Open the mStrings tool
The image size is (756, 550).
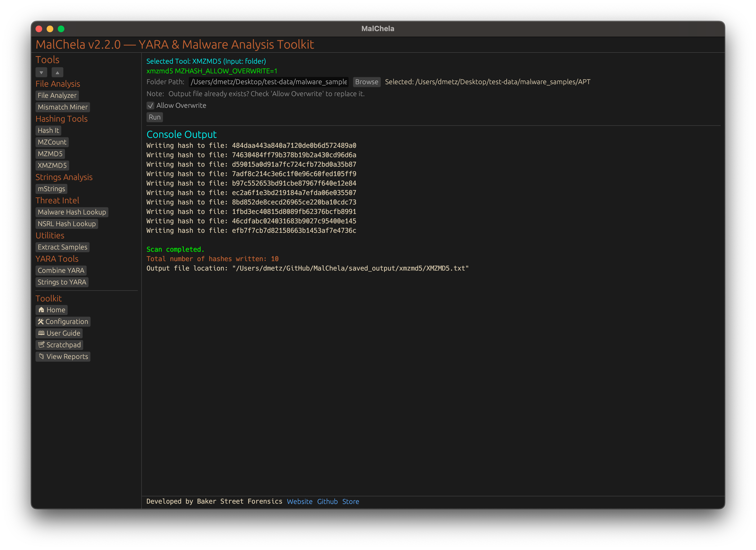click(51, 189)
